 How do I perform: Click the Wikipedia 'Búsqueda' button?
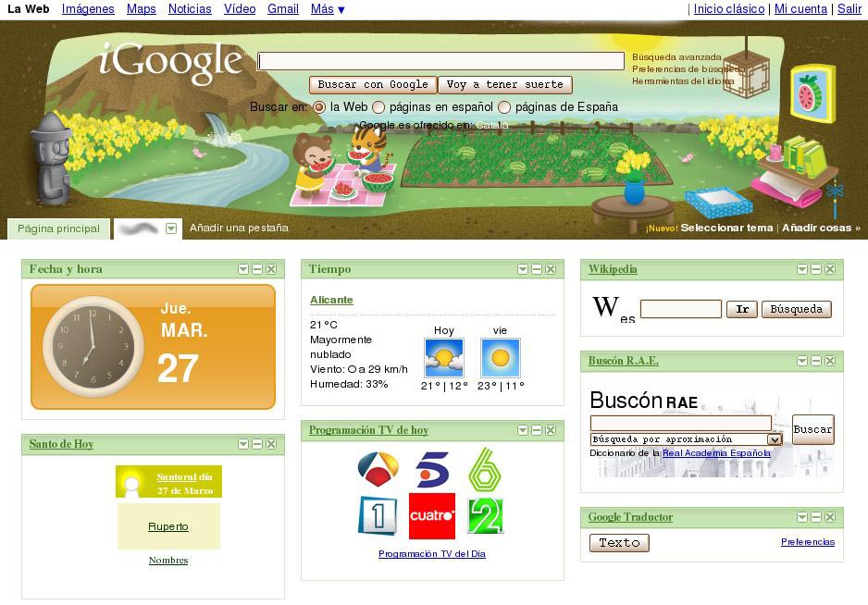click(x=797, y=309)
